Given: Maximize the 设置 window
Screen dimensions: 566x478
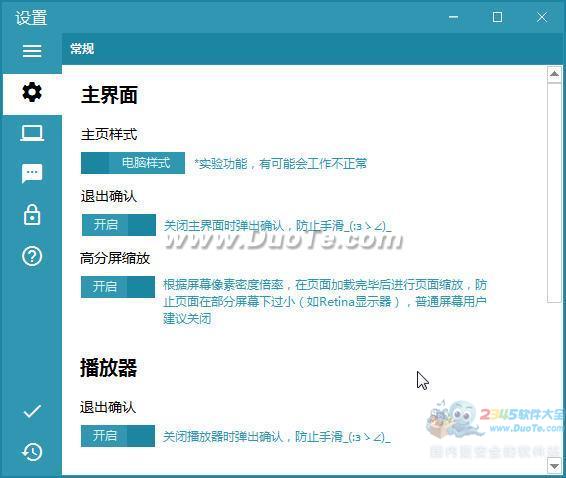Looking at the screenshot, I should [497, 17].
